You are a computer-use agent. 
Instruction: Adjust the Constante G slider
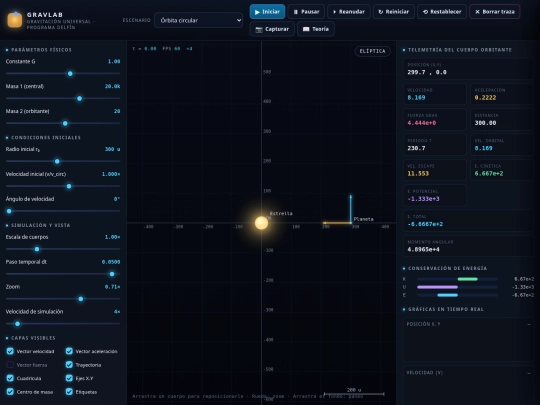(x=63, y=73)
